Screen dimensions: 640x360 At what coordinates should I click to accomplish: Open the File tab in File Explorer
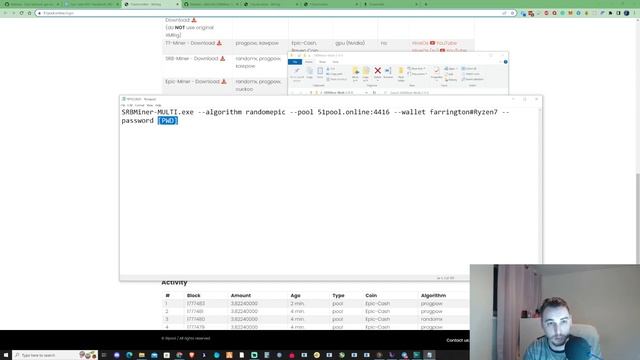coord(295,62)
